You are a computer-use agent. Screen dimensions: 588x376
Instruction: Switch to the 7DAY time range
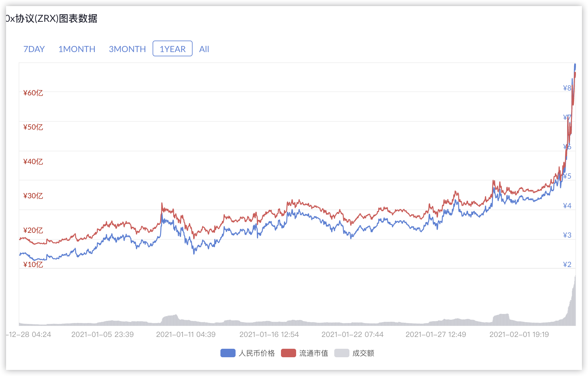pyautogui.click(x=34, y=49)
